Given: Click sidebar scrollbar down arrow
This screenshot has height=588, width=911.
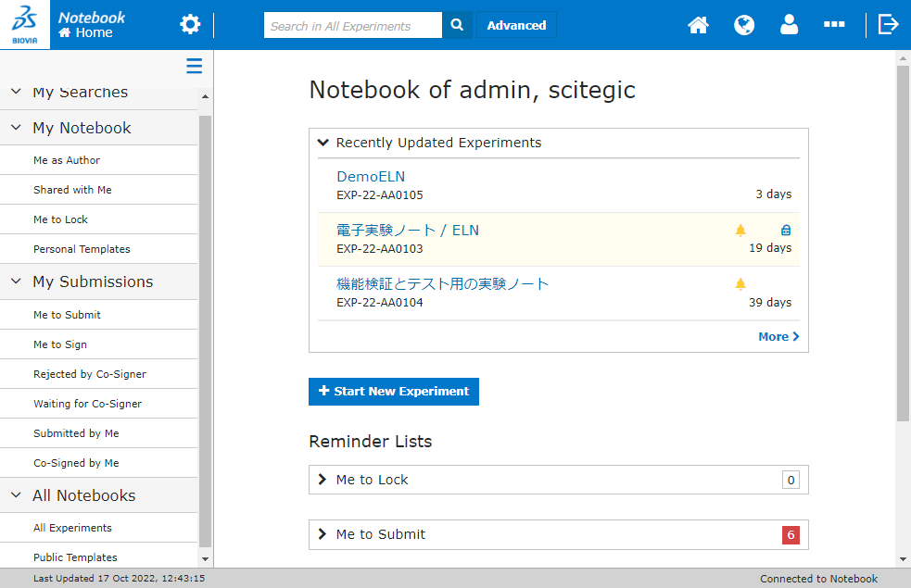Looking at the screenshot, I should 205,559.
